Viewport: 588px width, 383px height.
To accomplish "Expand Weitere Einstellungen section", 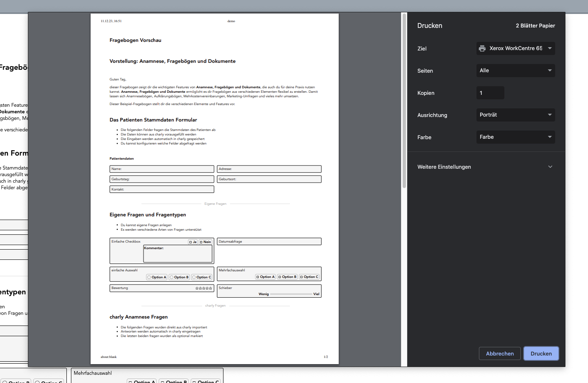I will tap(485, 167).
